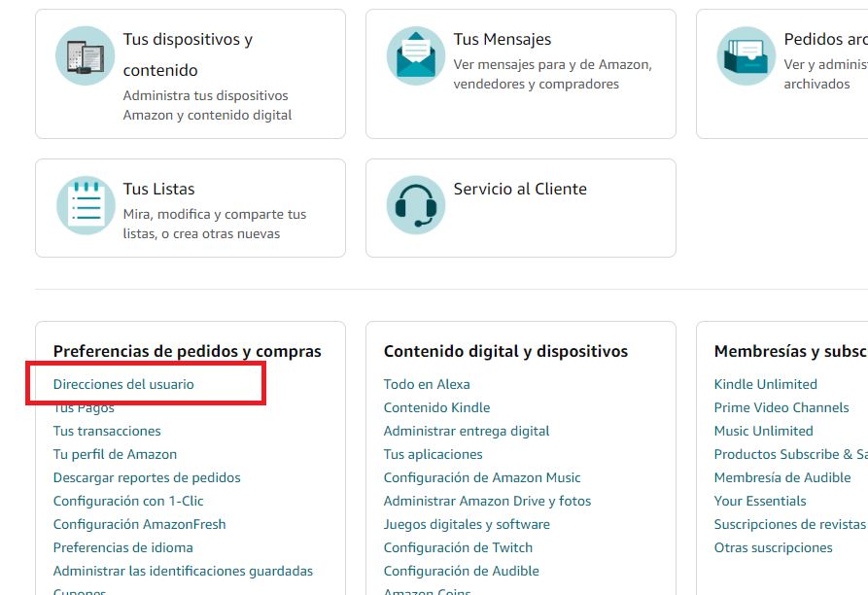This screenshot has height=595, width=868.
Task: Open Configuración con 1-Clic
Action: [128, 501]
